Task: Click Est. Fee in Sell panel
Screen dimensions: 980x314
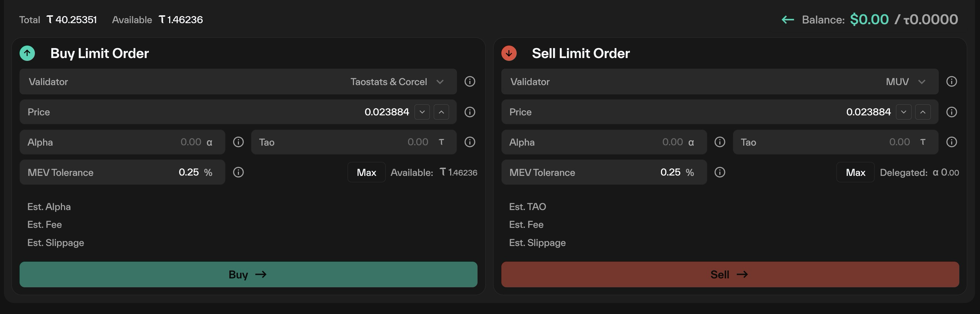Action: point(526,224)
